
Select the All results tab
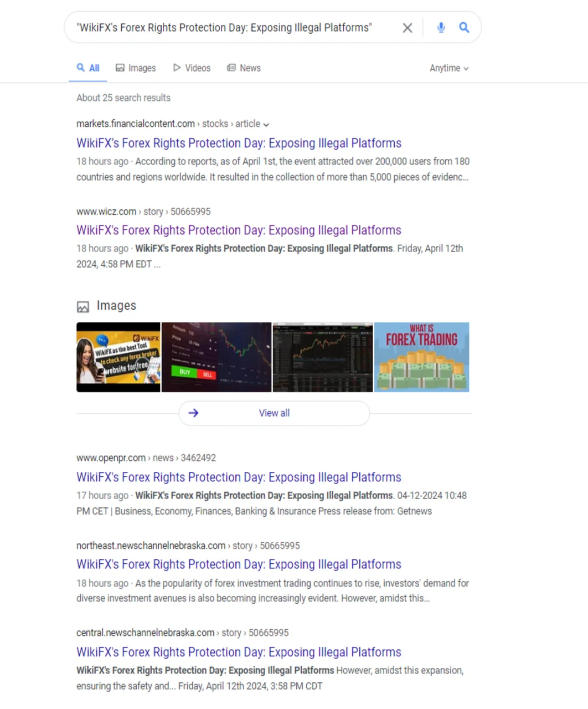point(88,68)
